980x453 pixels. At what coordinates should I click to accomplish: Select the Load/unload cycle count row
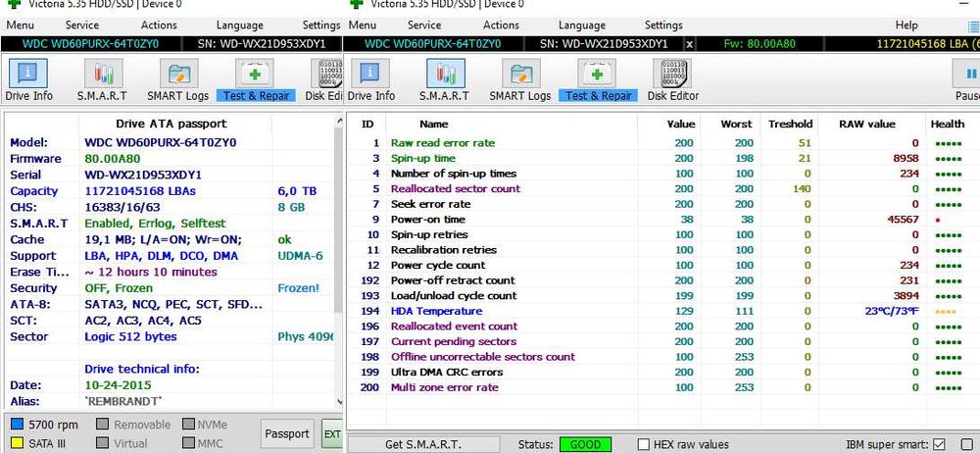(661, 295)
